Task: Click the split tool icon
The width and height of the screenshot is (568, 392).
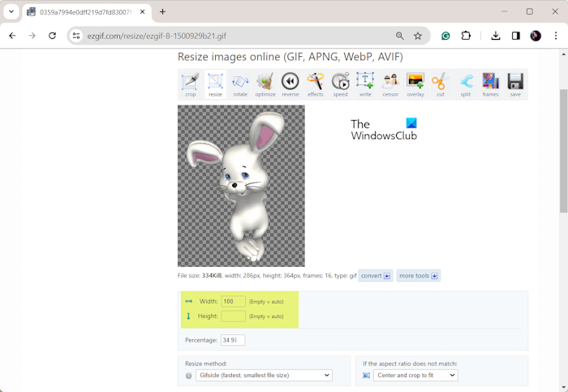Action: [466, 84]
